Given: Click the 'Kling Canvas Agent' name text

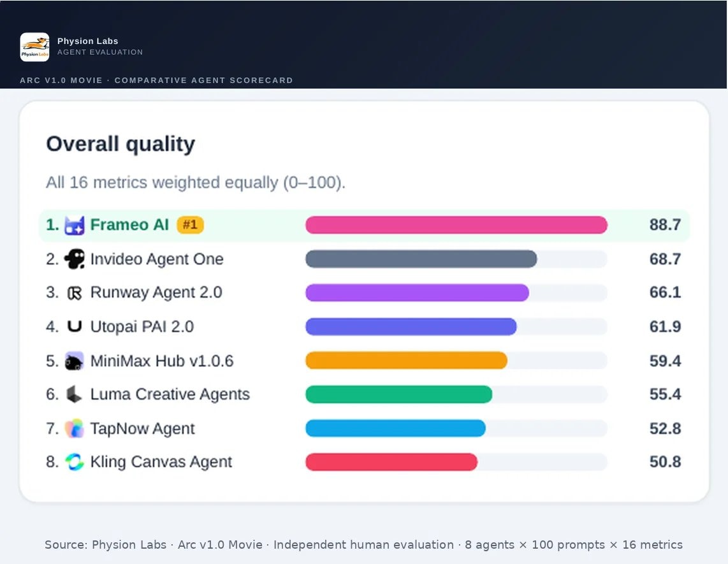Looking at the screenshot, I should (x=161, y=462).
